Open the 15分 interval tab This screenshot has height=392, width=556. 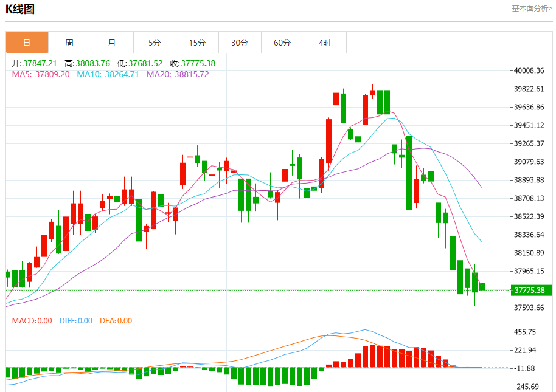point(197,43)
